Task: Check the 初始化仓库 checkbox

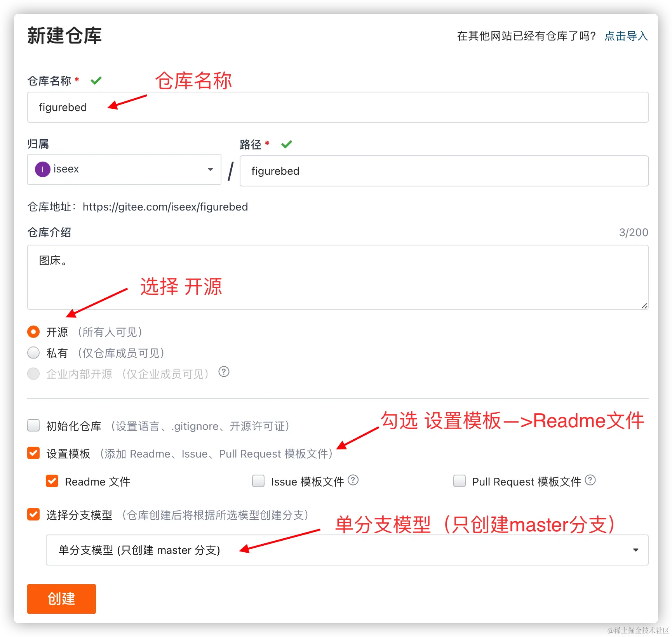Action: pos(33,425)
